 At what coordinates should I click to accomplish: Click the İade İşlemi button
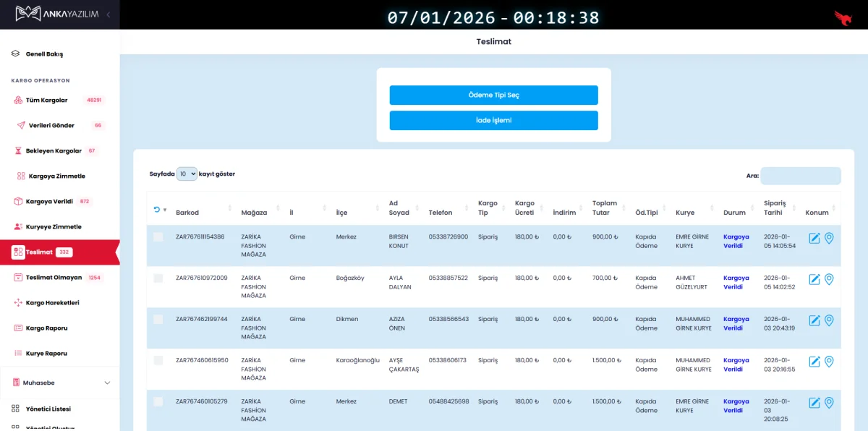[x=493, y=121]
